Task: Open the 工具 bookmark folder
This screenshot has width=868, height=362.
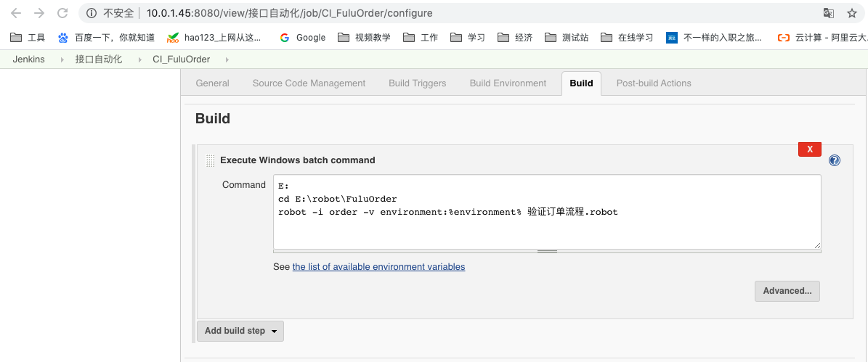Action: click(28, 38)
